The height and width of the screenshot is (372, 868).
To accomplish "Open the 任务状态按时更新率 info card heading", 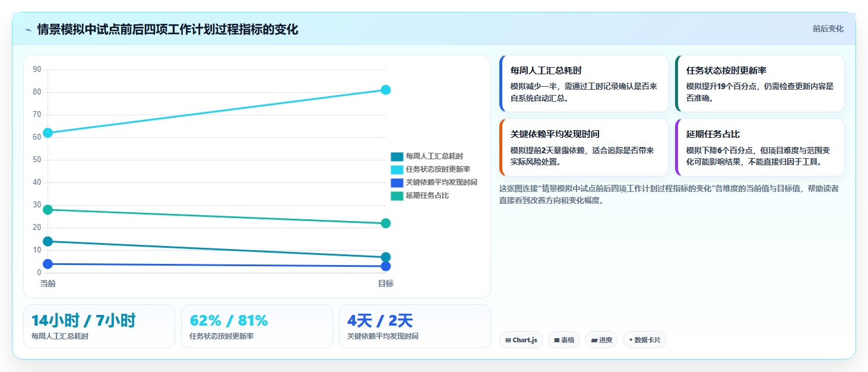I will click(727, 71).
